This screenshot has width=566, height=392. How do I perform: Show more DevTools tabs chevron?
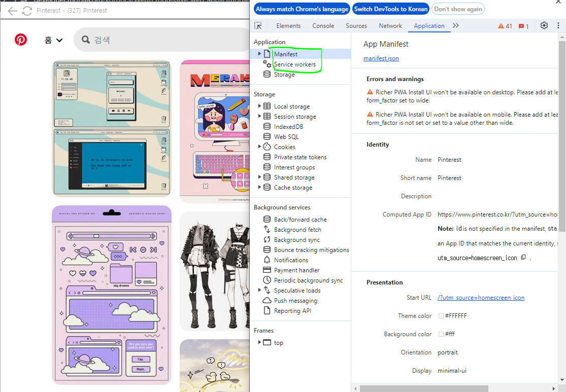tap(455, 25)
